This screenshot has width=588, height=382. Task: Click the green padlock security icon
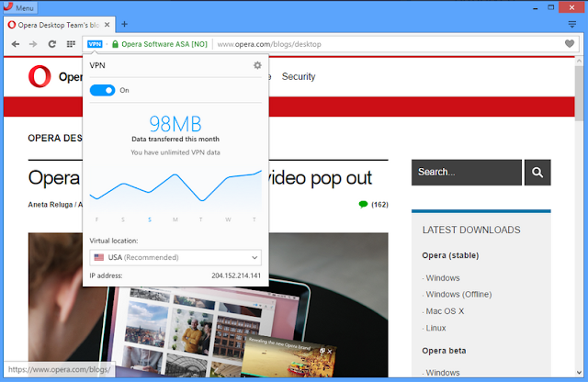coord(115,44)
